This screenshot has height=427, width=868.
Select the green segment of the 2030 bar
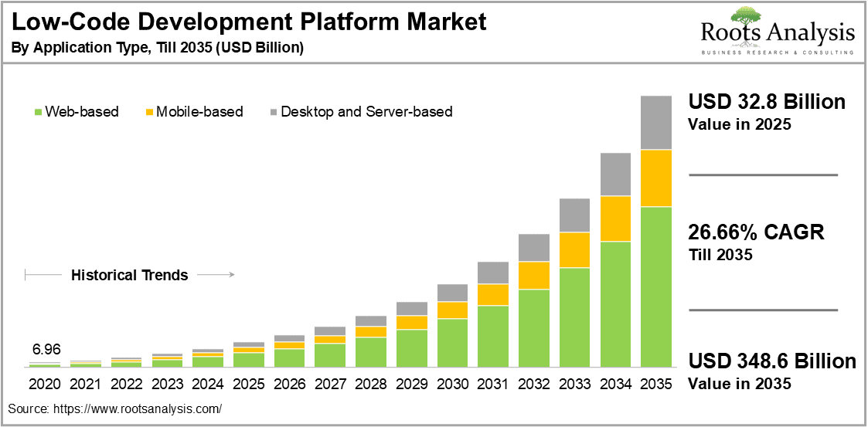pyautogui.click(x=453, y=343)
